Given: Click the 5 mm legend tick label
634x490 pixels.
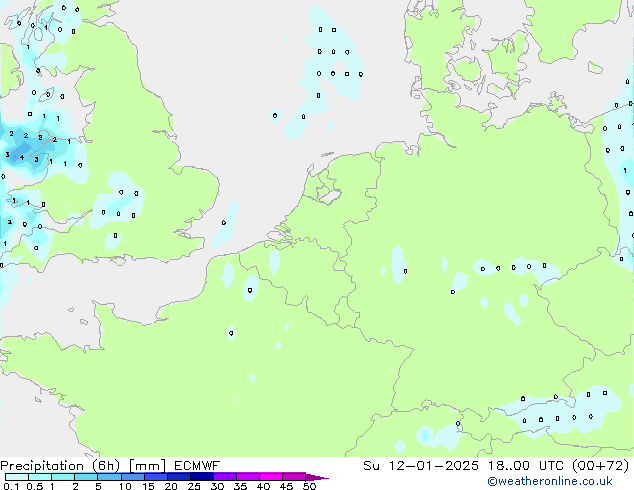Looking at the screenshot, I should coord(98,487).
